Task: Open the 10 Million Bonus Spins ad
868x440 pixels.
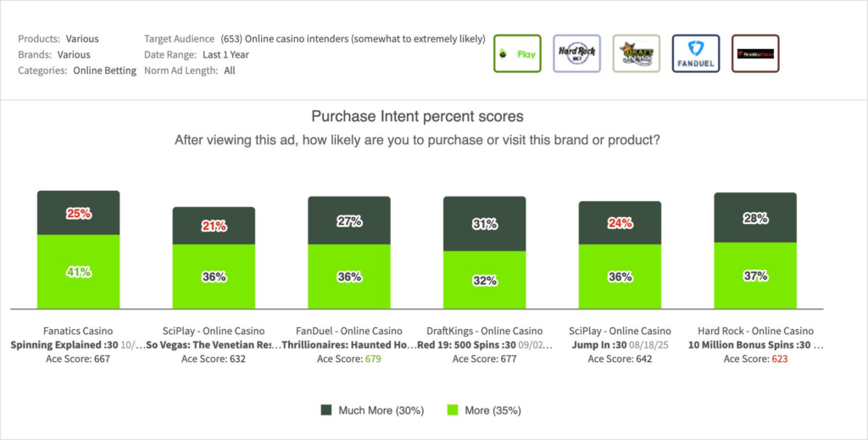Action: (756, 345)
